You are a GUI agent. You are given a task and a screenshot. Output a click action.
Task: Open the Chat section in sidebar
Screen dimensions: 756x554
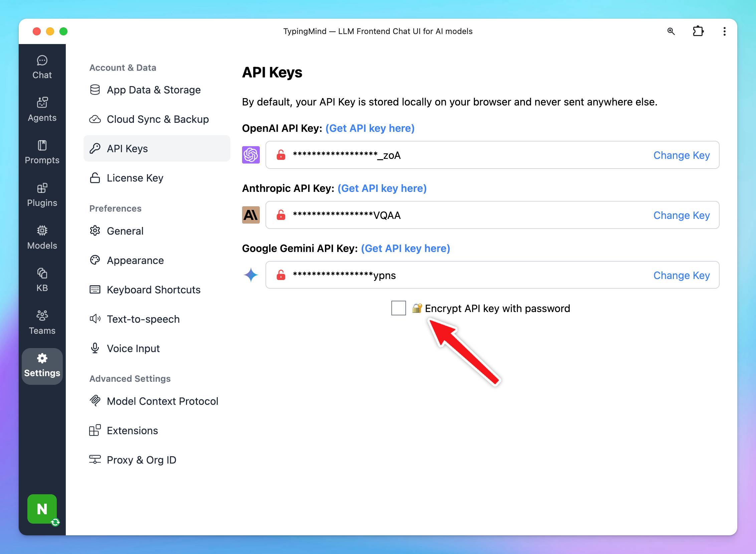[x=42, y=67]
